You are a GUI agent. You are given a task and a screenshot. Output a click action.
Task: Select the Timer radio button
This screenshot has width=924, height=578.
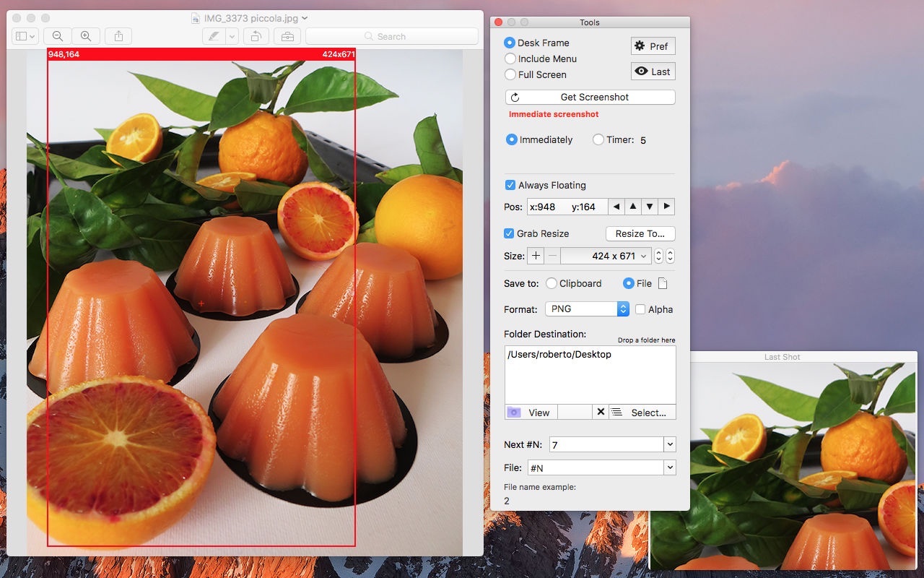click(598, 139)
